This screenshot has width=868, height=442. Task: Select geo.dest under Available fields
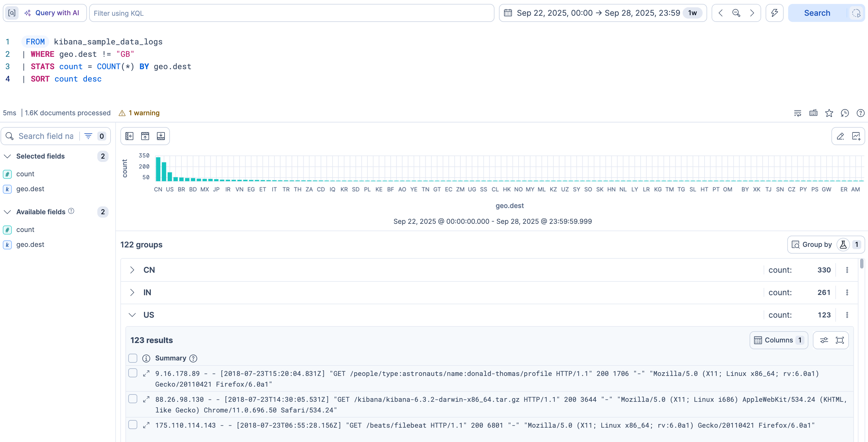tap(30, 245)
